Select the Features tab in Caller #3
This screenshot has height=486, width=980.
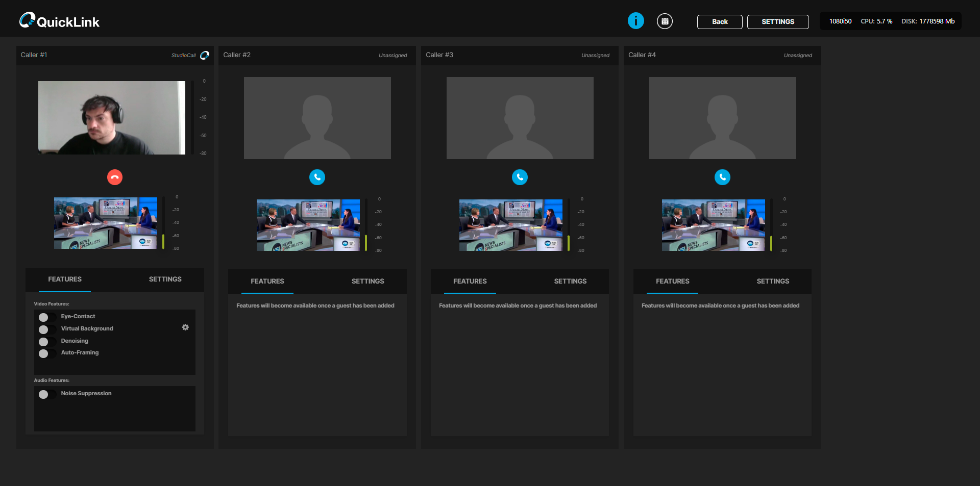click(470, 282)
